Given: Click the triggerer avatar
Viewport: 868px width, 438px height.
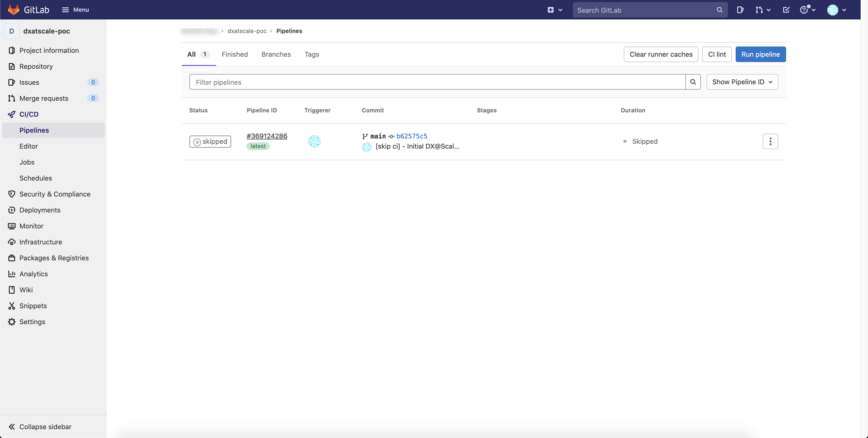Looking at the screenshot, I should click(x=314, y=141).
